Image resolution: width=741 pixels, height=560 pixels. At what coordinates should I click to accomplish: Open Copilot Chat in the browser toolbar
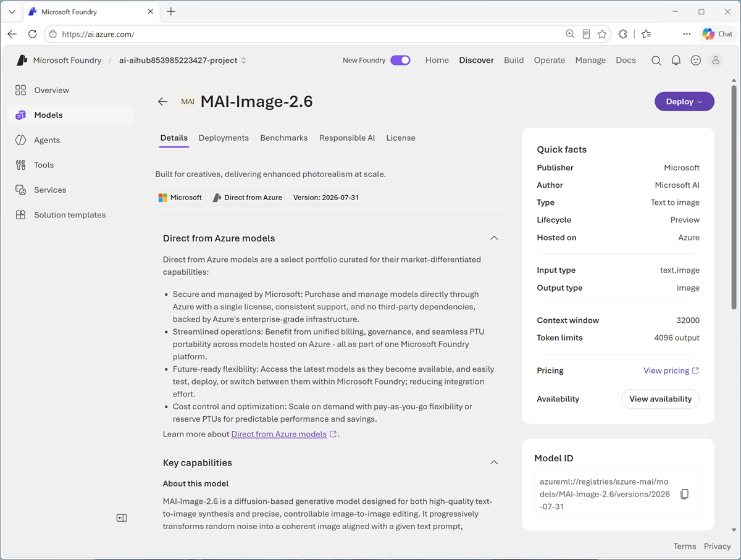click(x=717, y=34)
